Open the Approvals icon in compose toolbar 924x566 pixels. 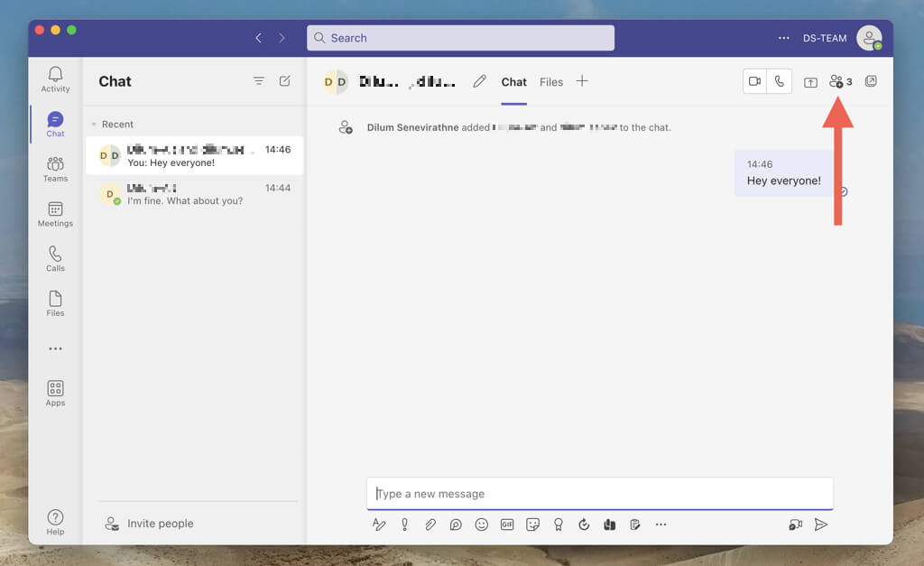point(584,524)
